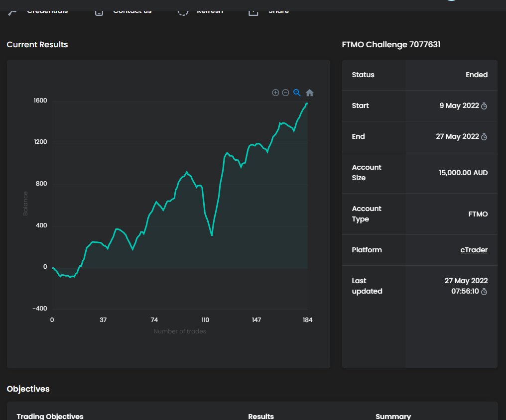Screen dimensions: 506x420
Task: Click the Status Ended cell
Action: click(x=451, y=75)
